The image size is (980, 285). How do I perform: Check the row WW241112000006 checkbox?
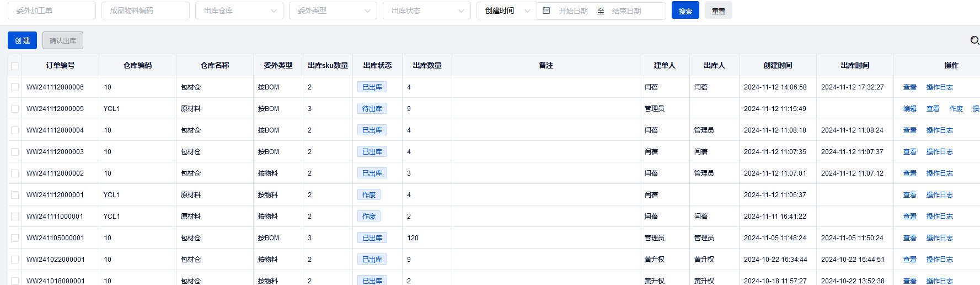(15, 87)
